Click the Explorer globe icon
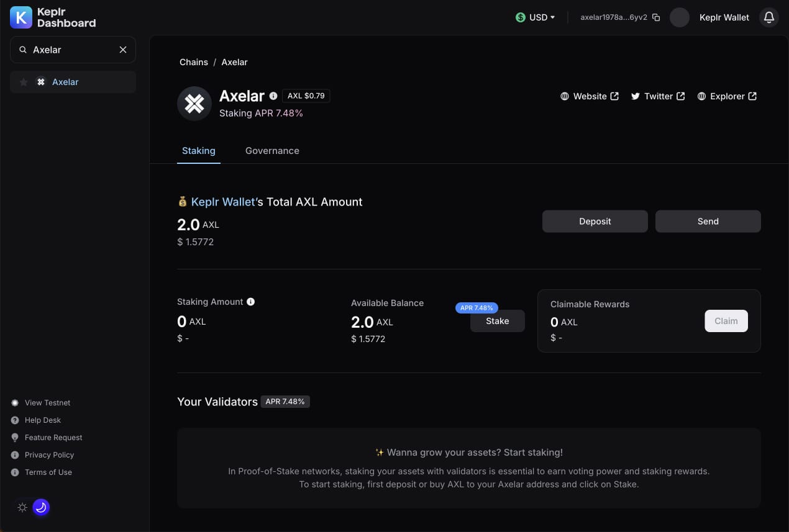Image resolution: width=789 pixels, height=532 pixels. click(701, 96)
